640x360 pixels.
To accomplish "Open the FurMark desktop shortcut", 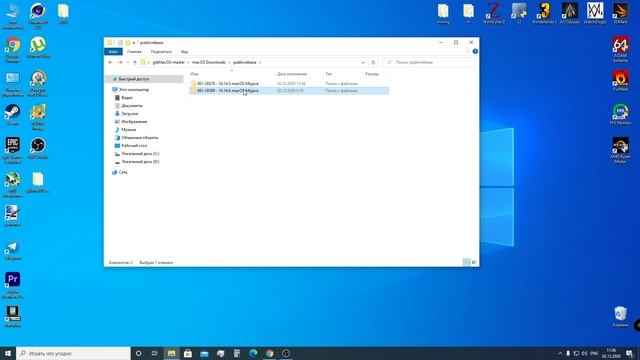I will [620, 81].
